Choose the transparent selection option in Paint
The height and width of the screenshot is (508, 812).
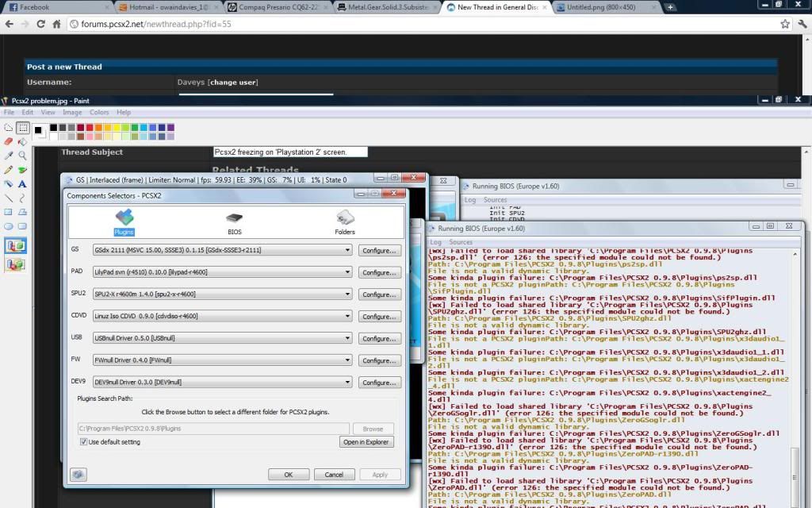pos(16,264)
